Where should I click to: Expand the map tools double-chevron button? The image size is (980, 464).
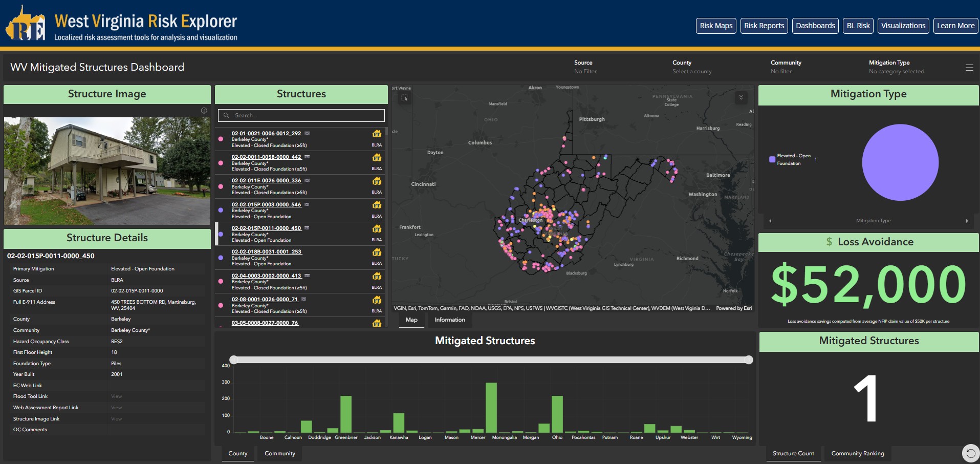(741, 97)
